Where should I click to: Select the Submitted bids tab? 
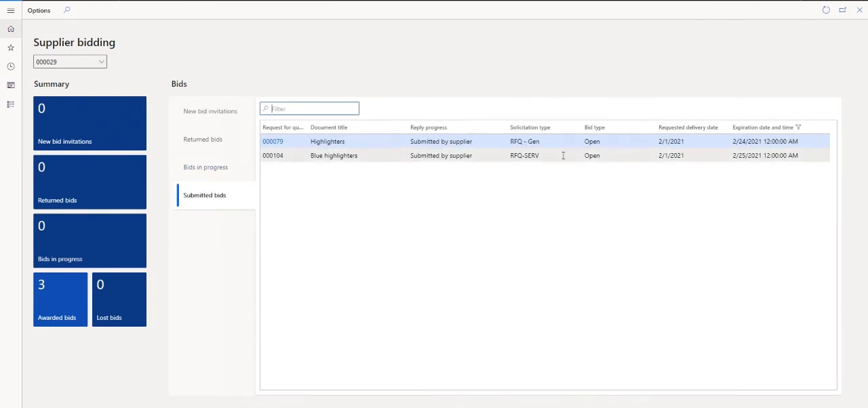tap(205, 195)
